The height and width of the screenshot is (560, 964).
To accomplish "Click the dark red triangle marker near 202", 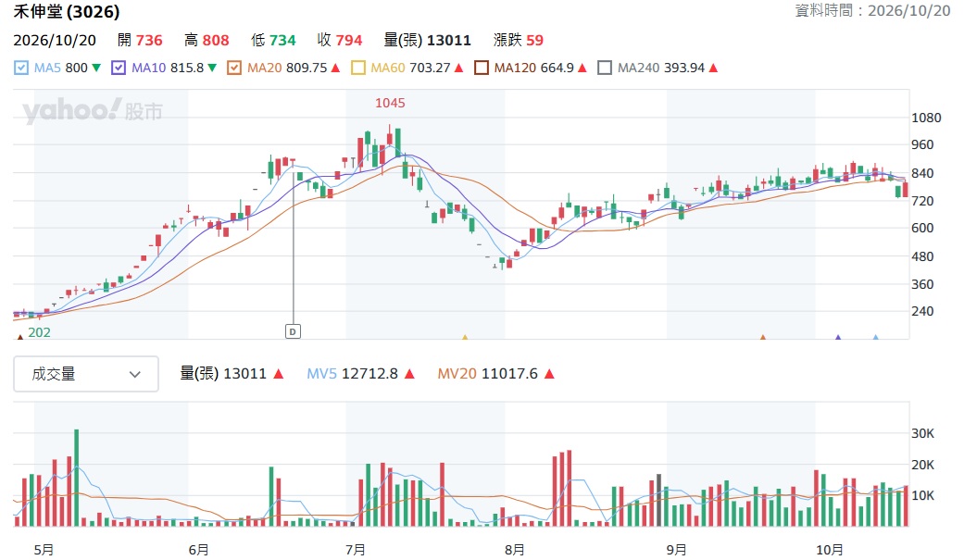I will [x=19, y=336].
